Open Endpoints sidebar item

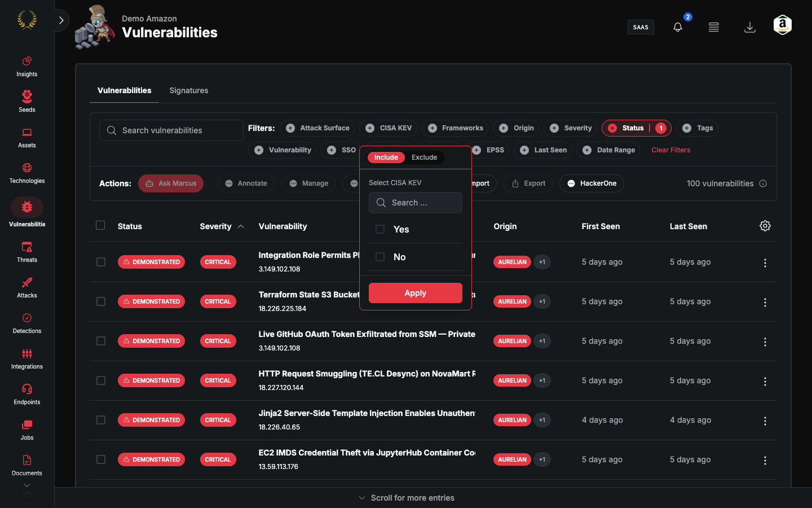click(x=27, y=395)
